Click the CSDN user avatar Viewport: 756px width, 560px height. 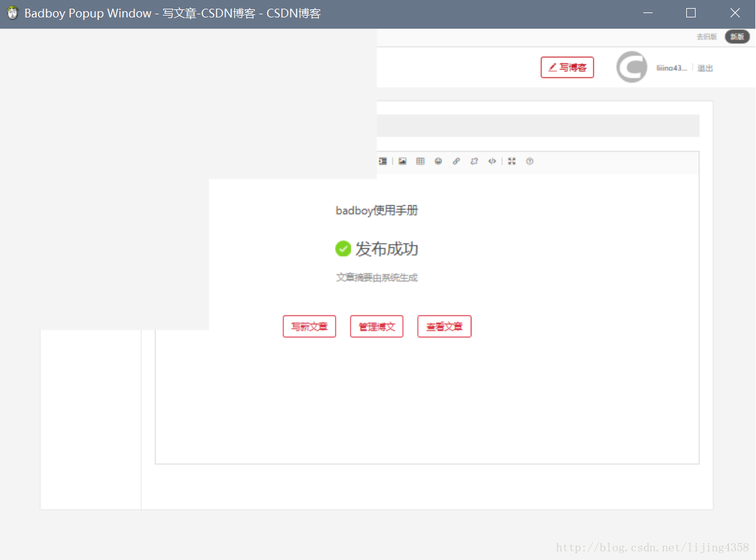click(x=632, y=67)
